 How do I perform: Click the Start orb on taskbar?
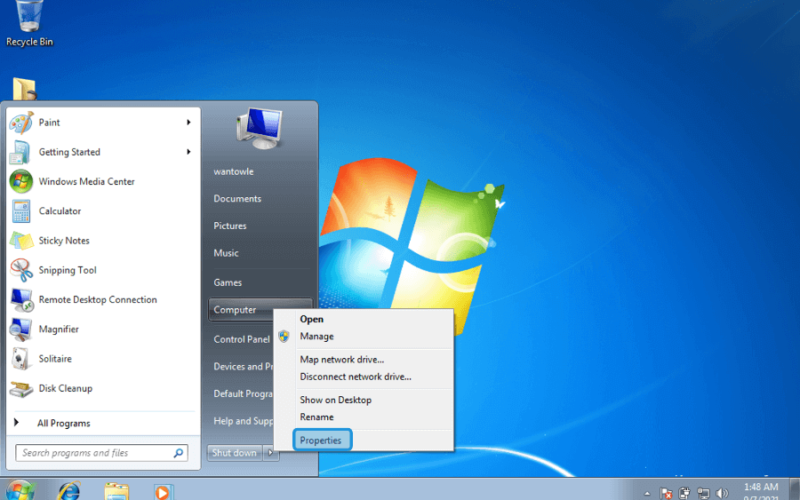tap(20, 491)
